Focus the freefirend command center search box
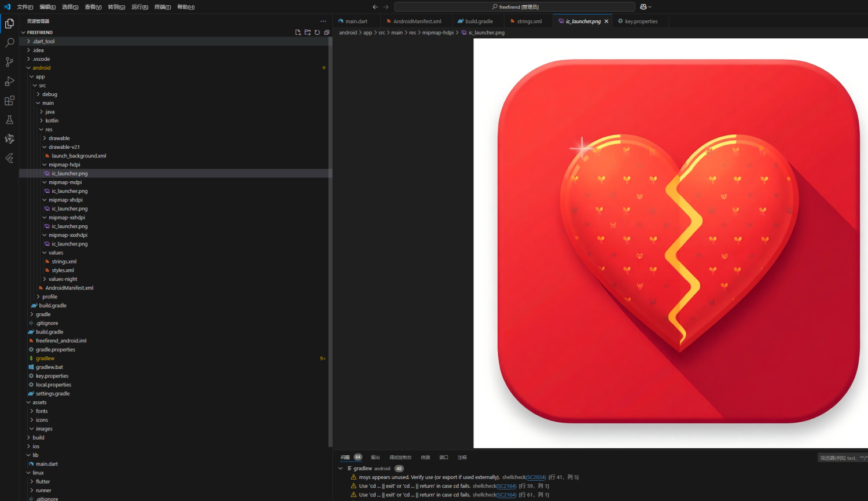Image resolution: width=868 pixels, height=501 pixels. (x=514, y=7)
